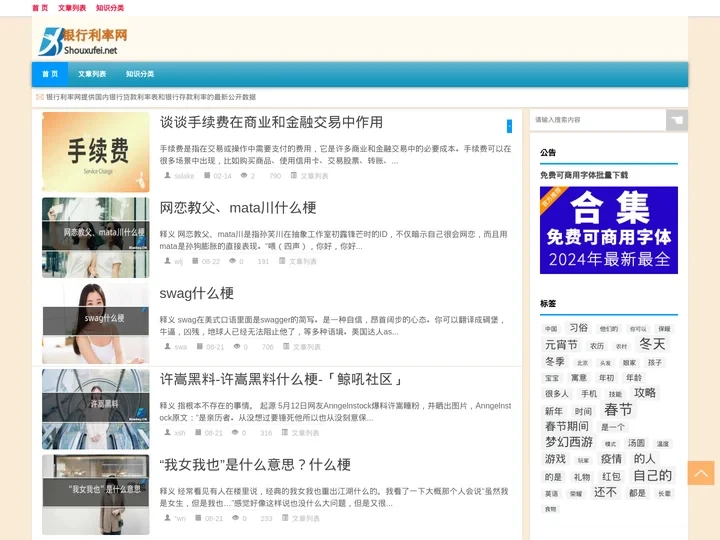
Task: Open 首页 in the top red menu
Action: click(x=40, y=8)
